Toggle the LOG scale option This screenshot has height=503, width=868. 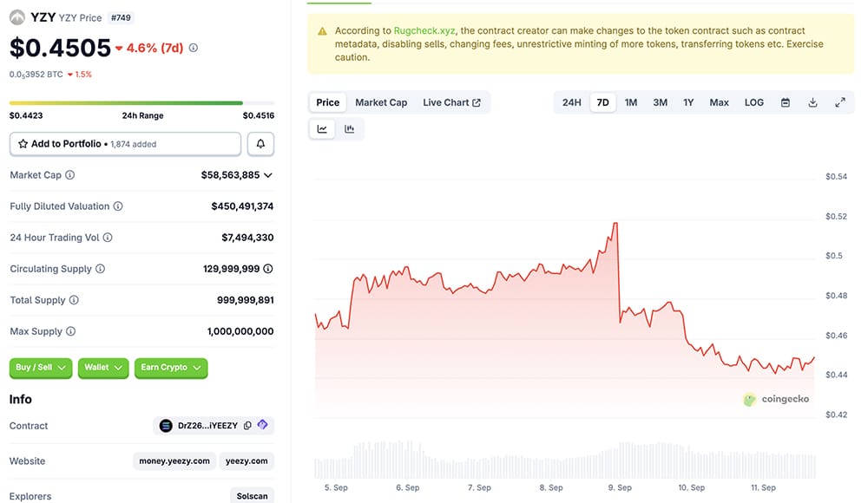click(754, 102)
